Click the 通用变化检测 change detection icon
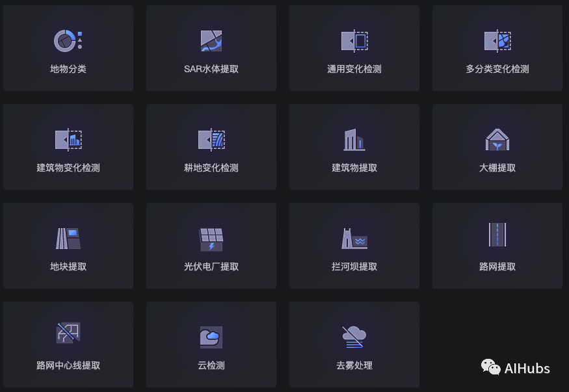 pyautogui.click(x=354, y=39)
